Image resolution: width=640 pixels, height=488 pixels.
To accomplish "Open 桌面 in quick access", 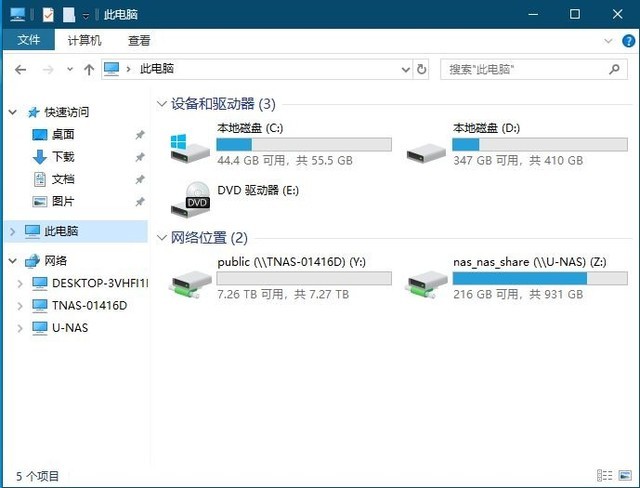I will pyautogui.click(x=63, y=134).
